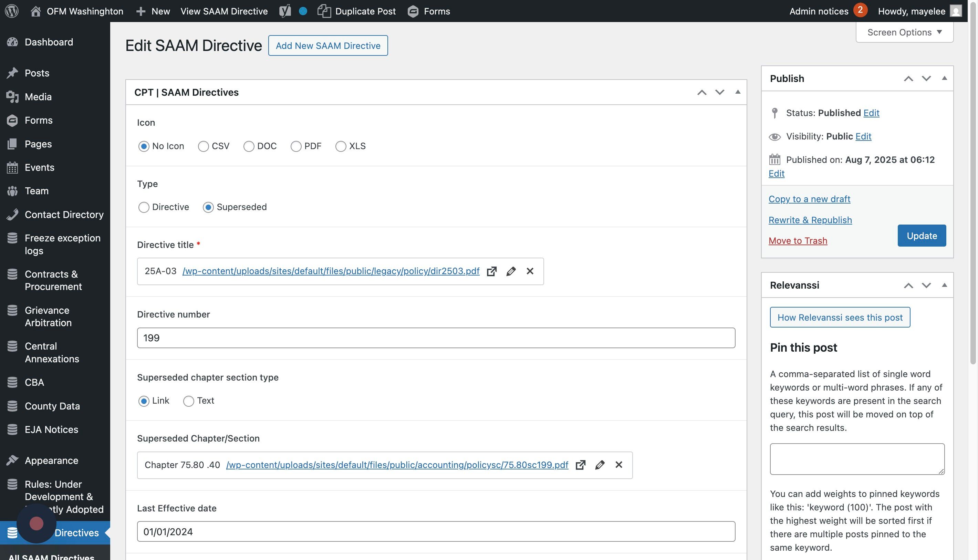Remove the Directive title link with X icon
Image resolution: width=978 pixels, height=560 pixels.
click(x=530, y=271)
